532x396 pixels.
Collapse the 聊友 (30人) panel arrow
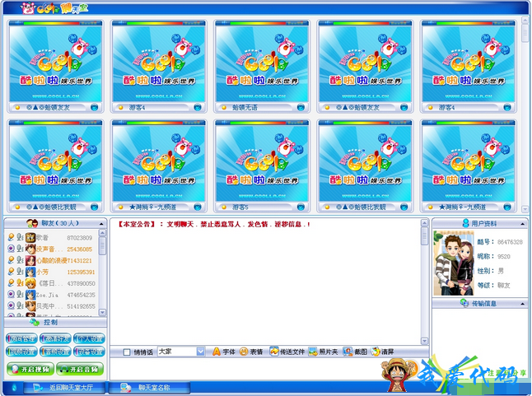(x=101, y=224)
